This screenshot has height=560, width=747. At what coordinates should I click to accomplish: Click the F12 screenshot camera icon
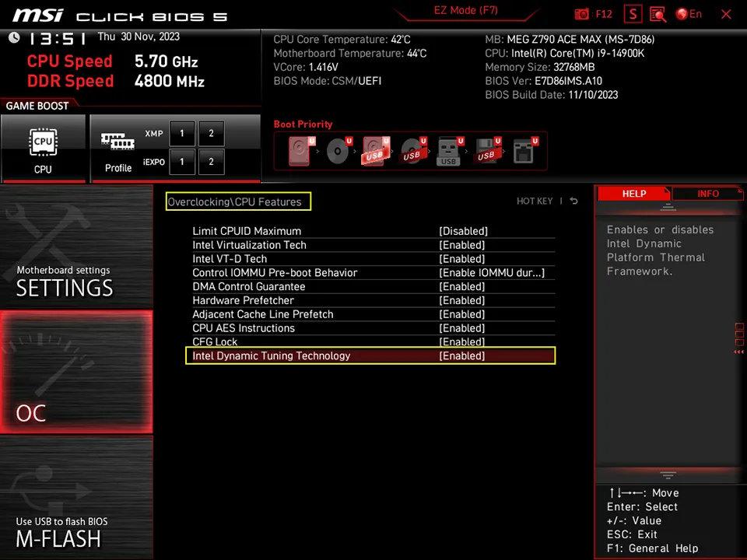tap(581, 14)
